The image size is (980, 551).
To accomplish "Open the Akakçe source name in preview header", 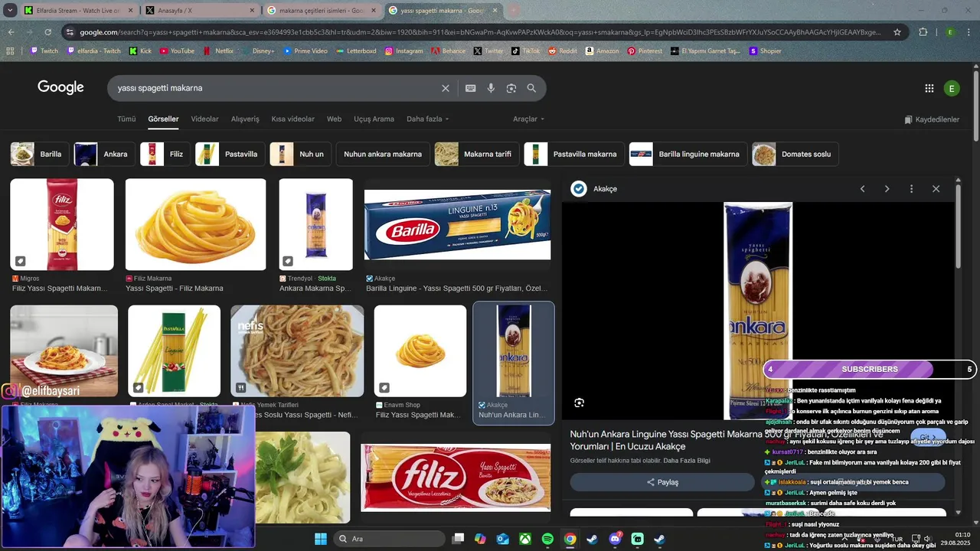I will click(605, 189).
